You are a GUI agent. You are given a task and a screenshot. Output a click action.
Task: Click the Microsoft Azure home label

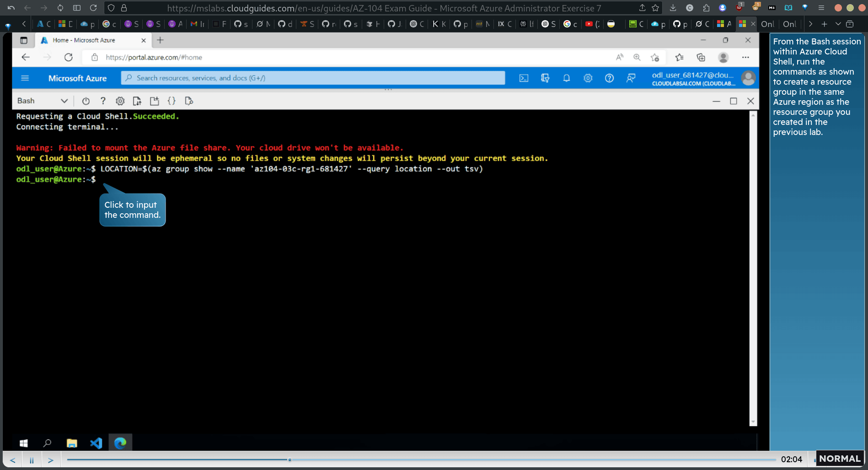(x=78, y=78)
